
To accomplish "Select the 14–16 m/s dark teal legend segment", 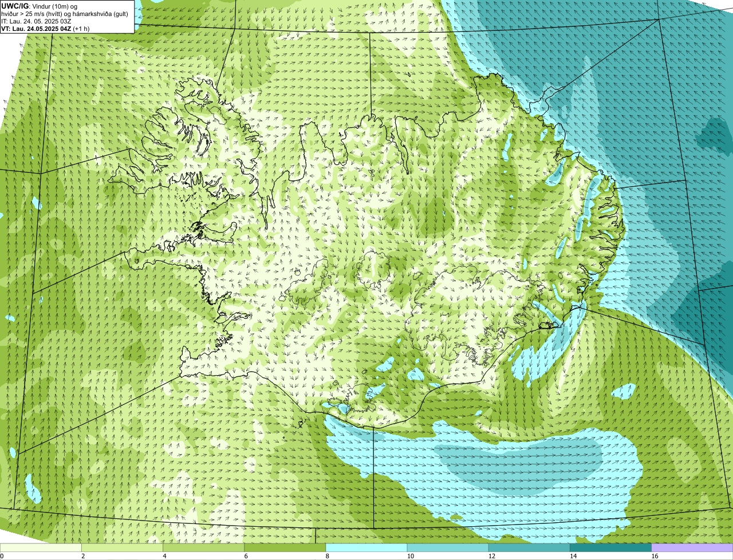I will [x=611, y=548].
